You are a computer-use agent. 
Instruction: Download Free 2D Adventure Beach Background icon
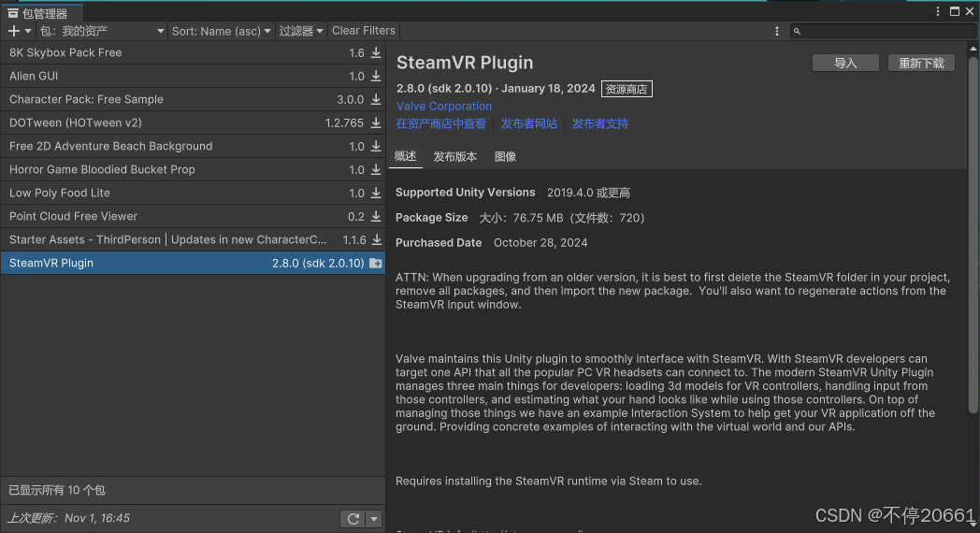(x=376, y=146)
